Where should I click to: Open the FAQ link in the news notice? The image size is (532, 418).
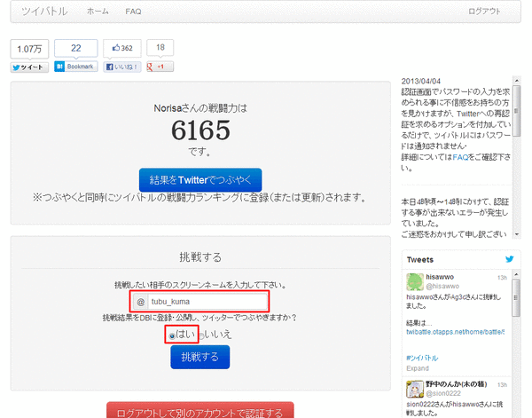click(x=460, y=157)
